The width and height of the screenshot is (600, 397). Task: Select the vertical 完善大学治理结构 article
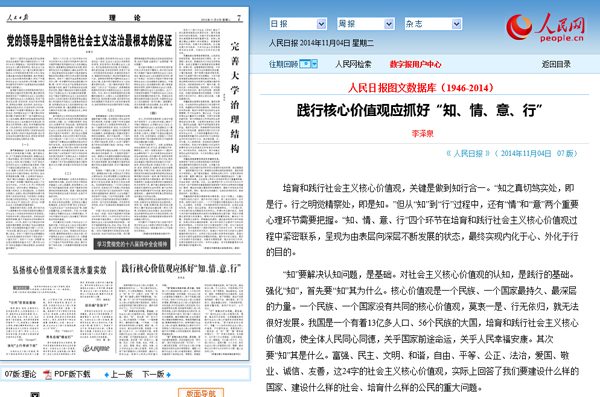tap(235, 98)
